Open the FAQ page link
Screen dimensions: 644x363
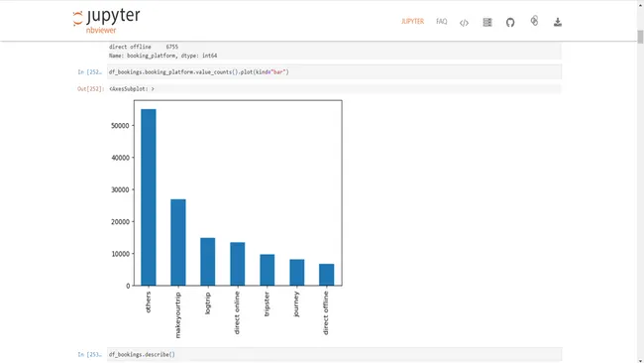tap(442, 22)
